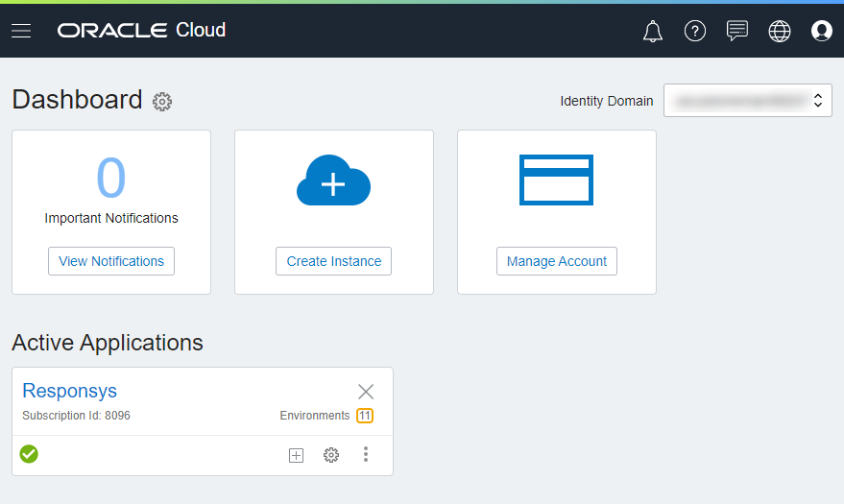Click the Create Instance button

tap(334, 261)
